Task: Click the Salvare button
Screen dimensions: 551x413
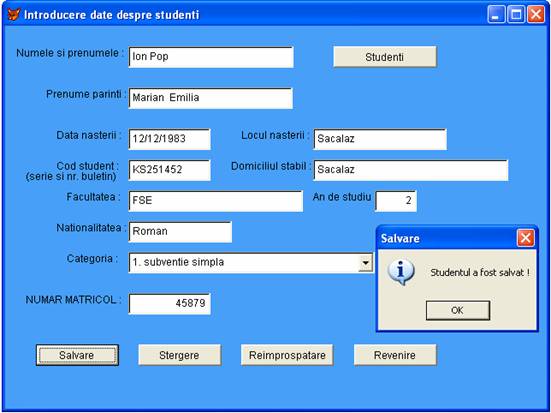Action: 77,355
